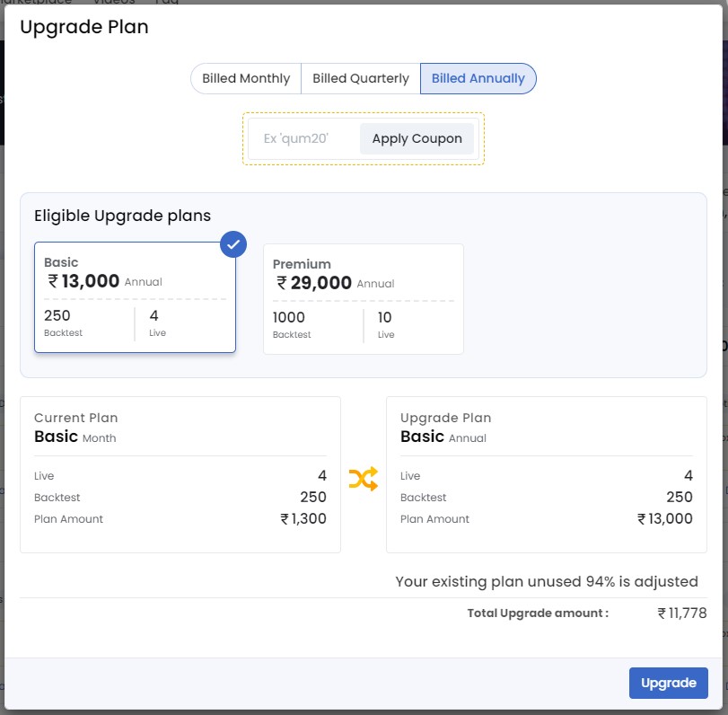Select the Billed Quarterly tab
The image size is (728, 715).
(x=360, y=78)
